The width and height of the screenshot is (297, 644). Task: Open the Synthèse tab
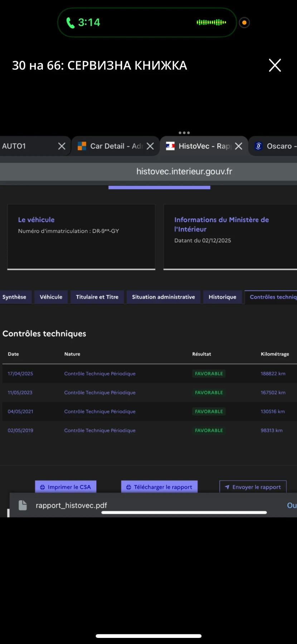[x=14, y=297]
